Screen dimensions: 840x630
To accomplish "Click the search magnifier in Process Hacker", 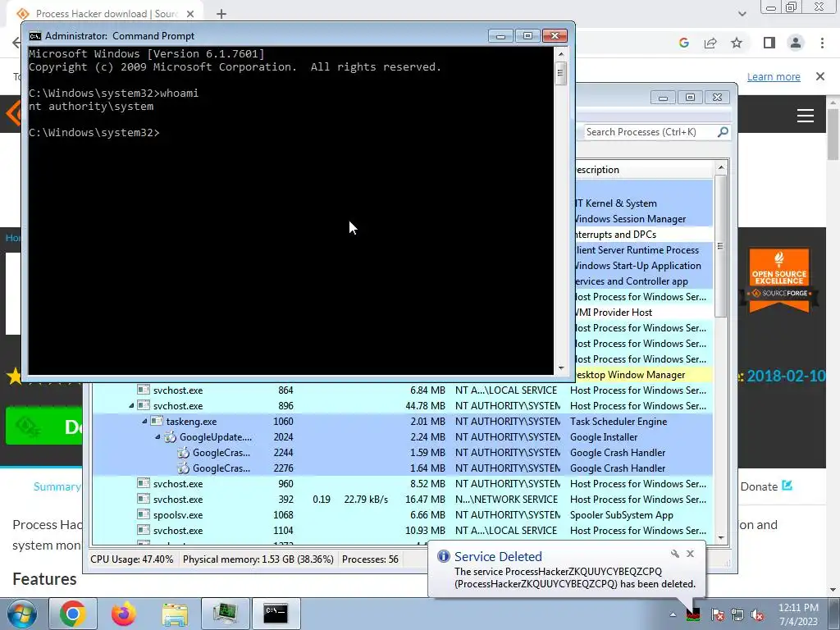I will 723,132.
